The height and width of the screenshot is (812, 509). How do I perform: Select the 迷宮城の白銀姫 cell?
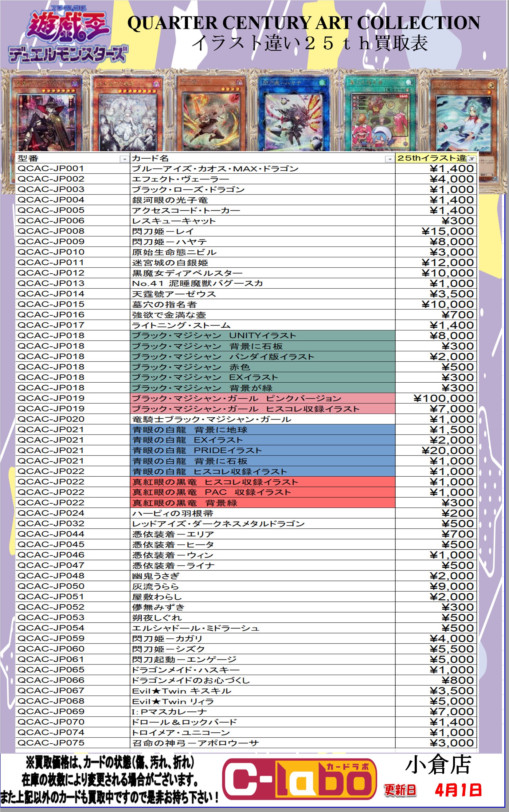(263, 263)
